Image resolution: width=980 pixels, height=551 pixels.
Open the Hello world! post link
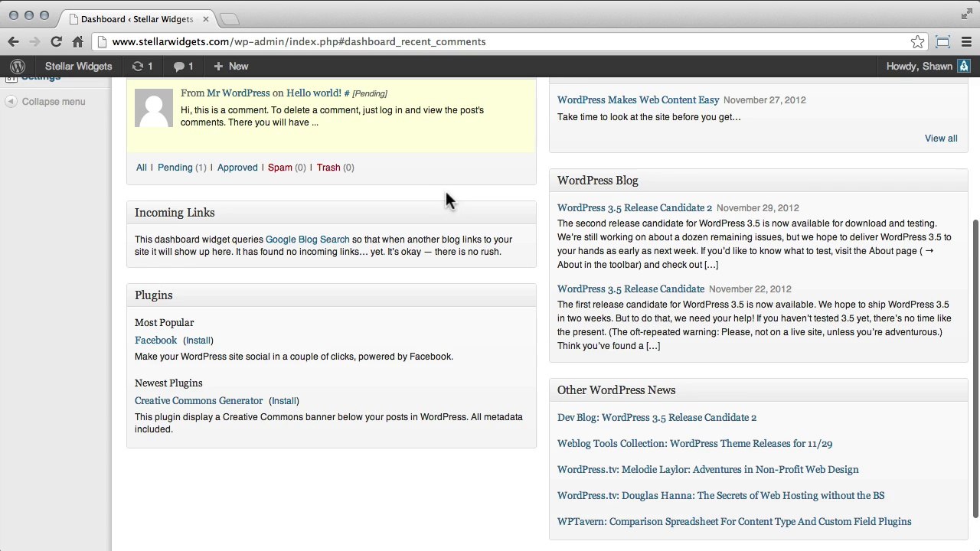coord(314,93)
